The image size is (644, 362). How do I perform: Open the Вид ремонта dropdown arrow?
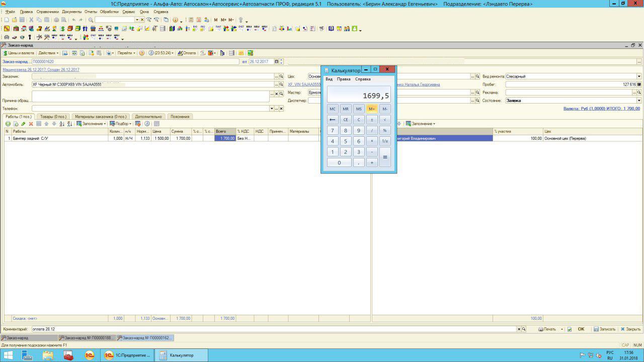[639, 76]
